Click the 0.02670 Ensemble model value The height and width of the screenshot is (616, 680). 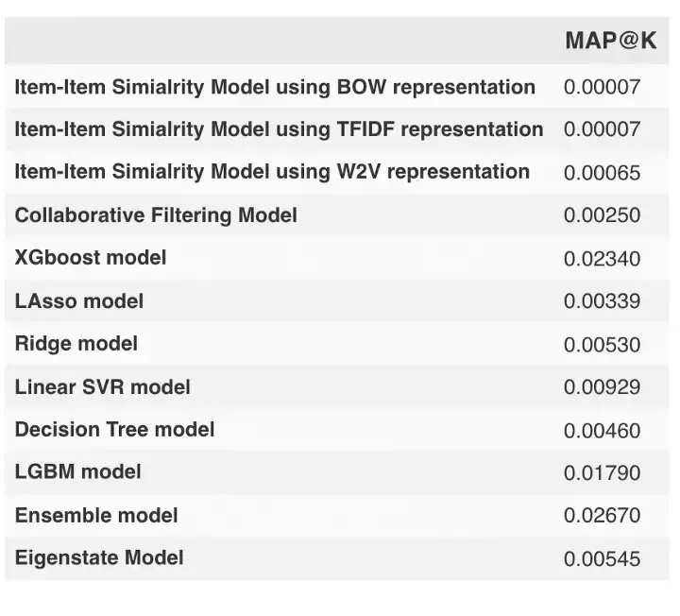point(602,516)
